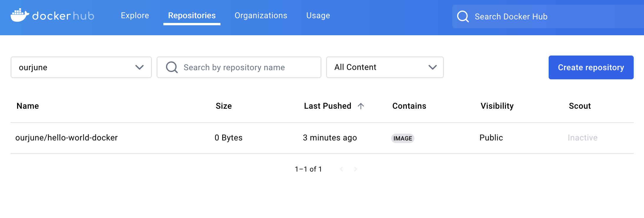Screen dimensions: 644x218
Task: Focus the Search by repository name field
Action: (239, 67)
